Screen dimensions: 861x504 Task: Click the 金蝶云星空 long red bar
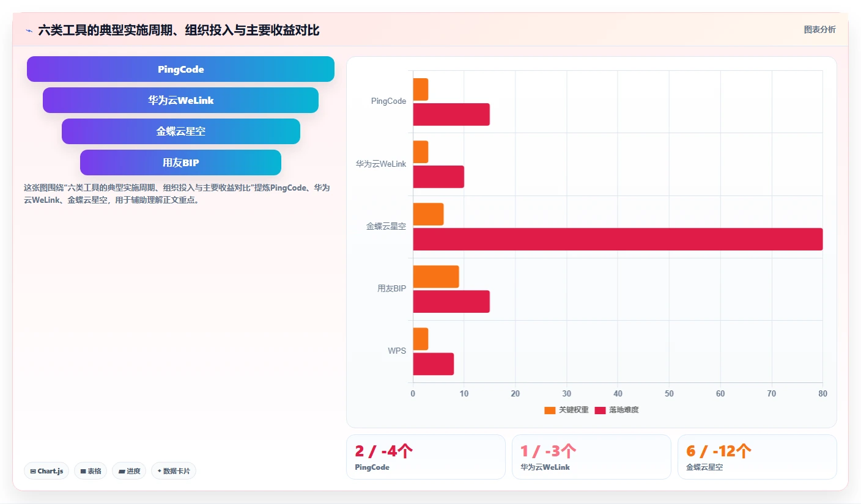pos(618,239)
